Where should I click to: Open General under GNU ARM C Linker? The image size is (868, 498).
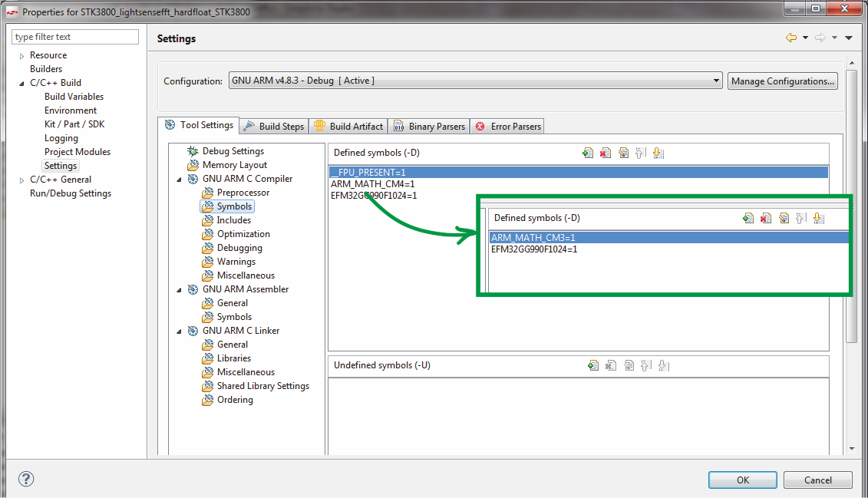pyautogui.click(x=232, y=345)
